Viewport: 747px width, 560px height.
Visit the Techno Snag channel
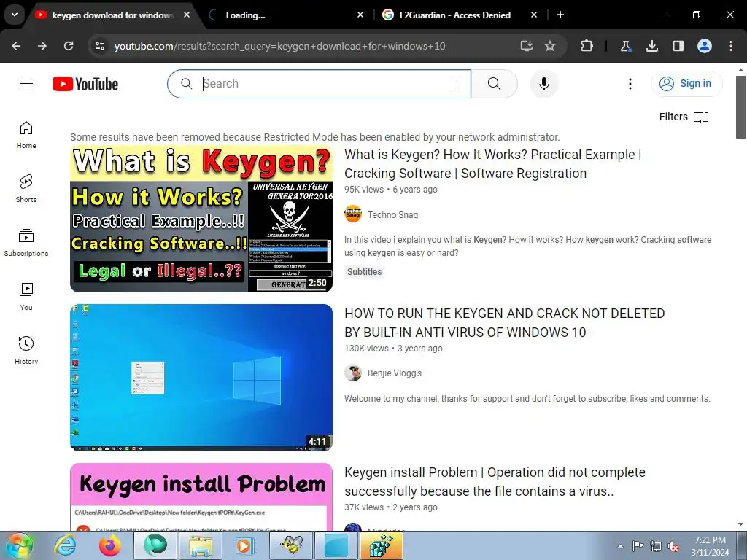[x=392, y=215]
